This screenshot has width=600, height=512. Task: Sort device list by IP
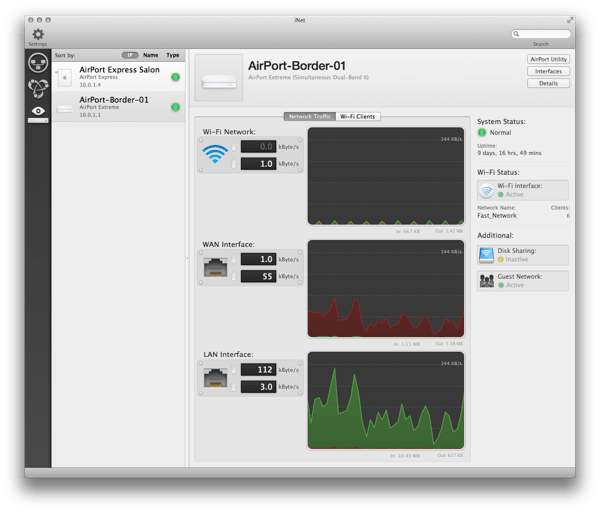click(129, 55)
